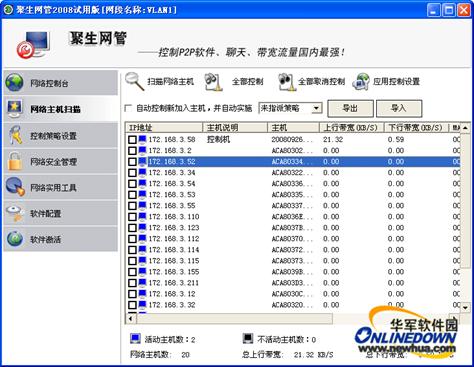This screenshot has width=474, height=367.
Task: Check the box for host 172.168.3.58
Action: point(132,140)
